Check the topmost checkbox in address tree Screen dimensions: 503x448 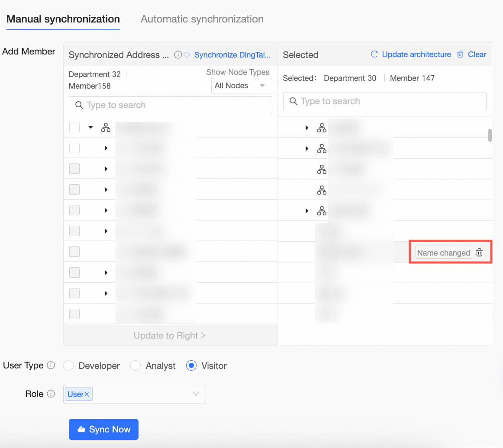pyautogui.click(x=74, y=127)
